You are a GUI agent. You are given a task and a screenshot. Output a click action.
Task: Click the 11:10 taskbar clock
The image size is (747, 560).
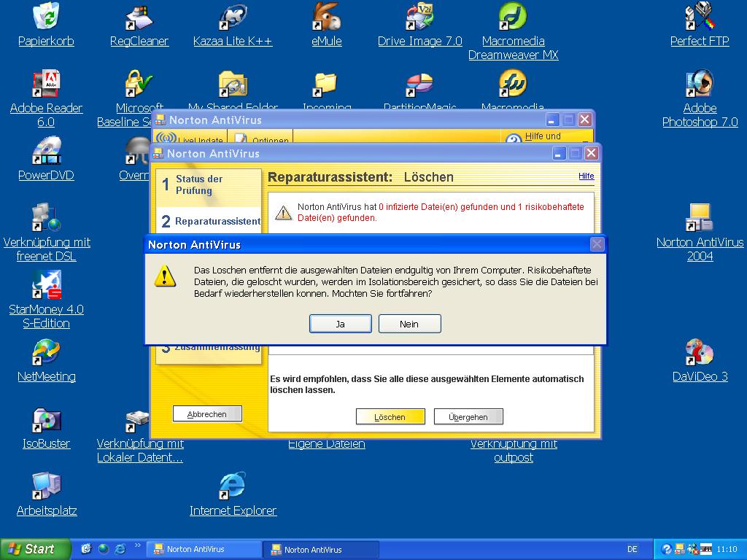(727, 550)
